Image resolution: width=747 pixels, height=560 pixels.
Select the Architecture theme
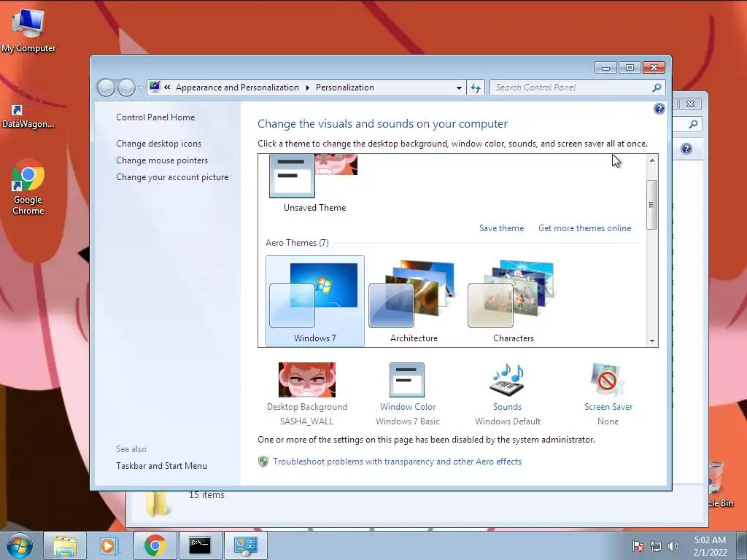414,301
